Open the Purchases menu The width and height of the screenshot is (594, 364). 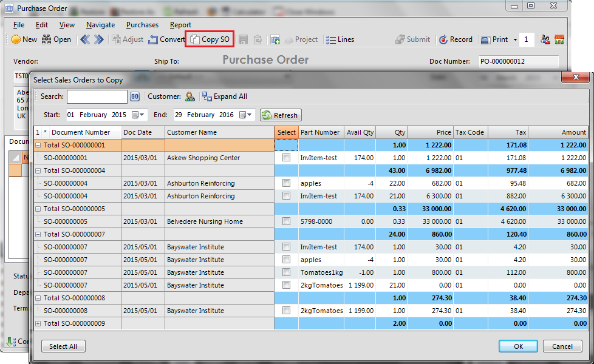tap(142, 25)
